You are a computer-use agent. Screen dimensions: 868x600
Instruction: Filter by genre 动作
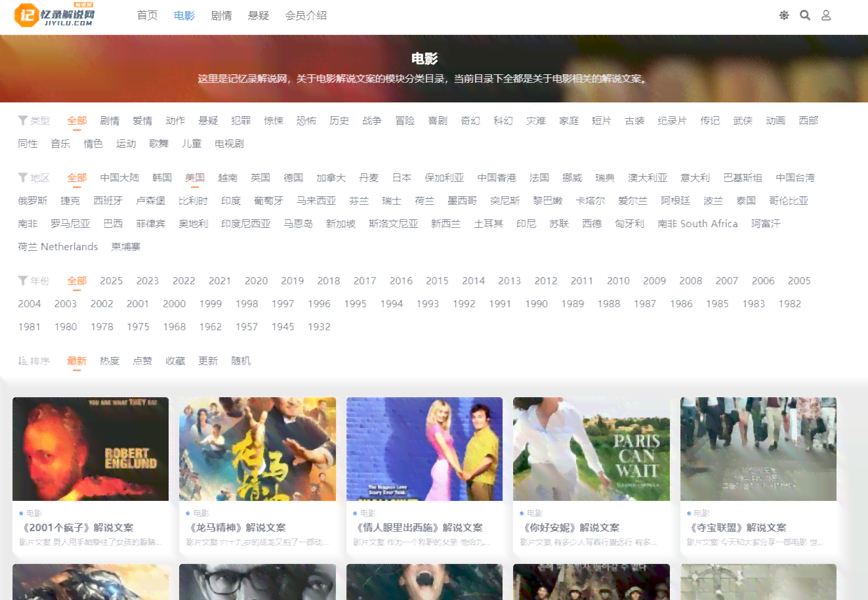[x=175, y=121]
